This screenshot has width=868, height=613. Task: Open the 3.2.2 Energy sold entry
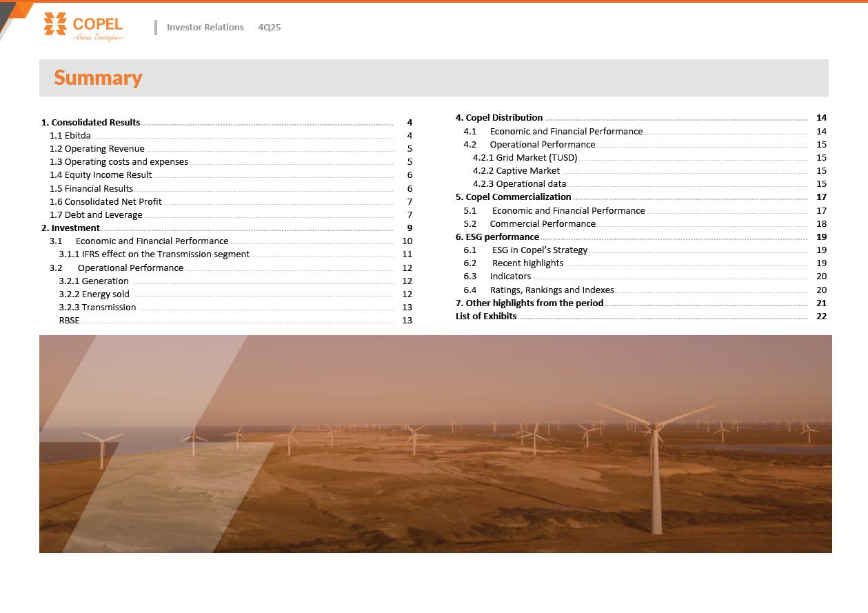[x=94, y=294]
